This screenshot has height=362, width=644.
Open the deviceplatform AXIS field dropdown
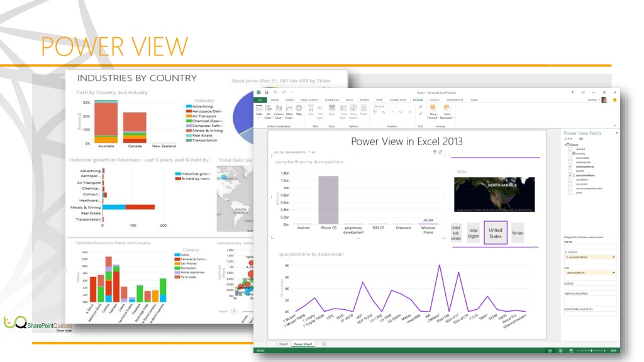tap(614, 273)
